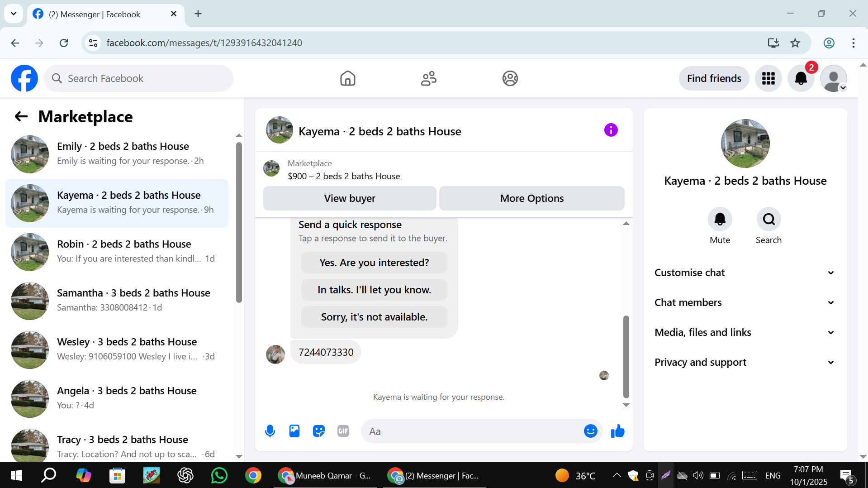Reload the page
Viewport: 868px width, 488px height.
(x=64, y=43)
